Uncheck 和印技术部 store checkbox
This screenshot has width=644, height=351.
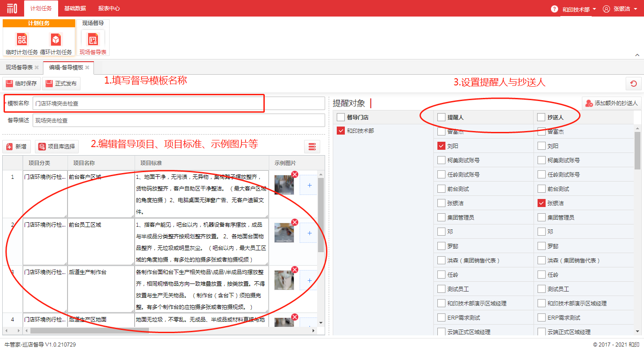coord(340,131)
